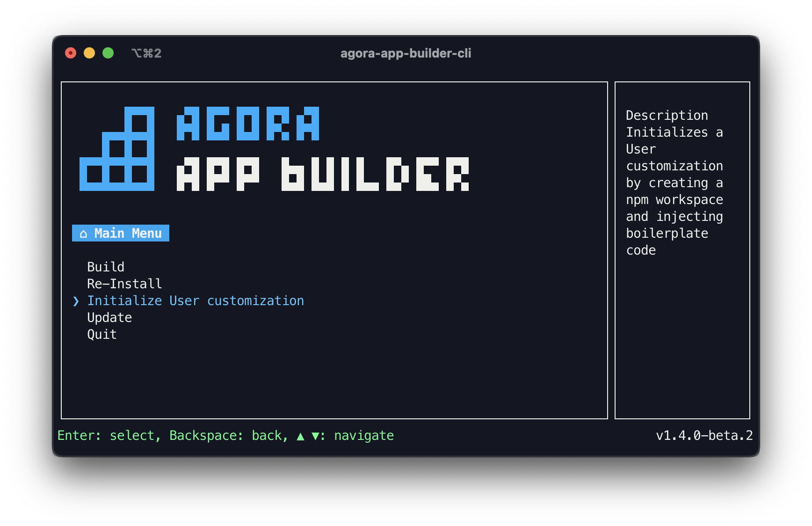
Task: Click the selection arrow beside Initialize
Action: 76,301
